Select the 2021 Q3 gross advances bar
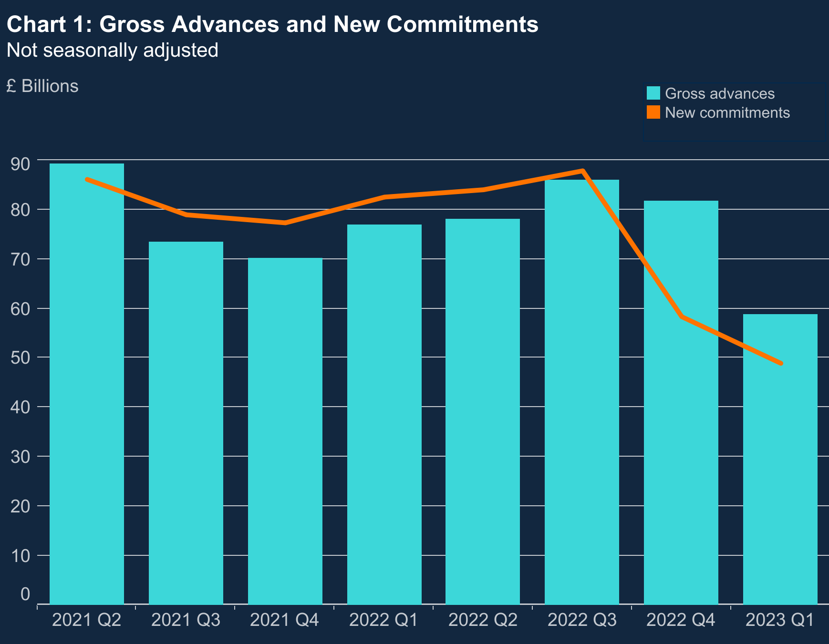Image resolution: width=829 pixels, height=644 pixels. pyautogui.click(x=186, y=423)
